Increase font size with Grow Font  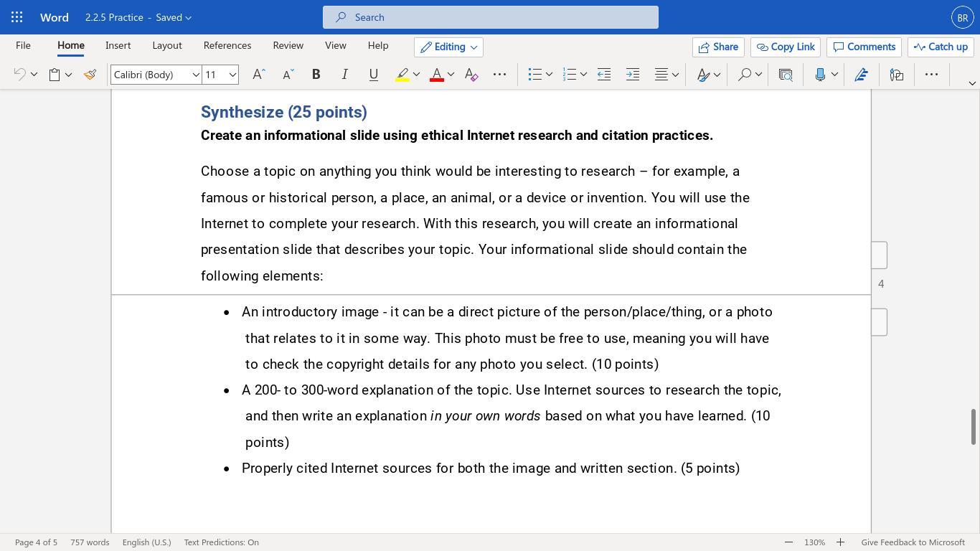[x=259, y=75]
